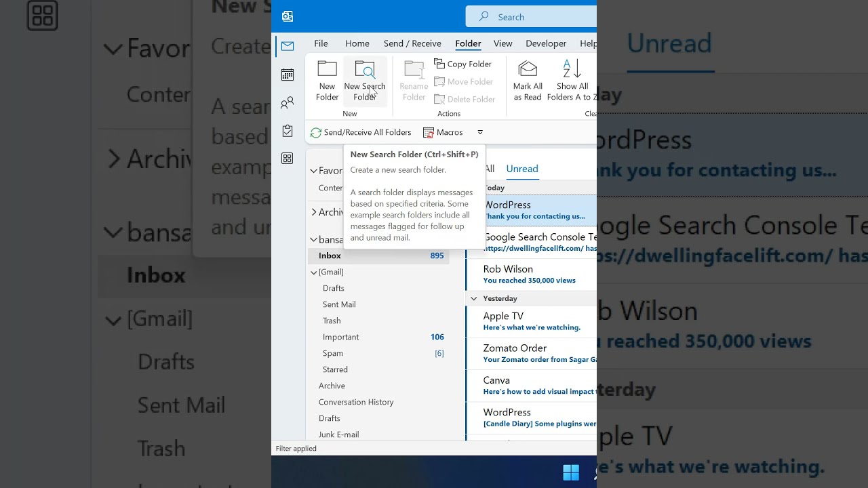
Task: Switch to the Calendar module
Action: click(x=288, y=75)
